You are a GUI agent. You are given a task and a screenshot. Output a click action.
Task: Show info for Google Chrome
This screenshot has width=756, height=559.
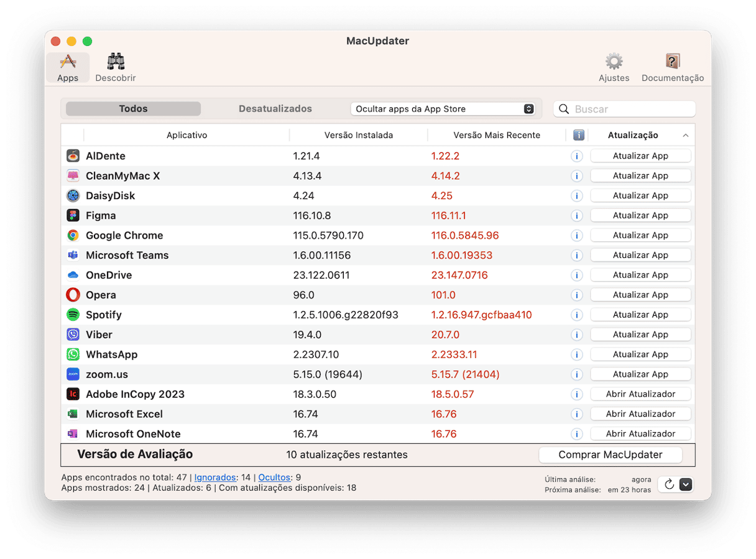click(577, 236)
